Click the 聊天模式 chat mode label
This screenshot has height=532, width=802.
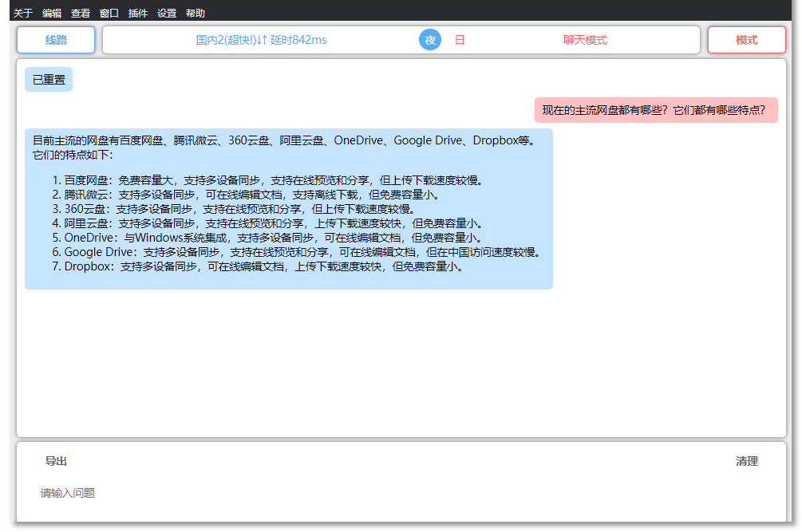585,40
